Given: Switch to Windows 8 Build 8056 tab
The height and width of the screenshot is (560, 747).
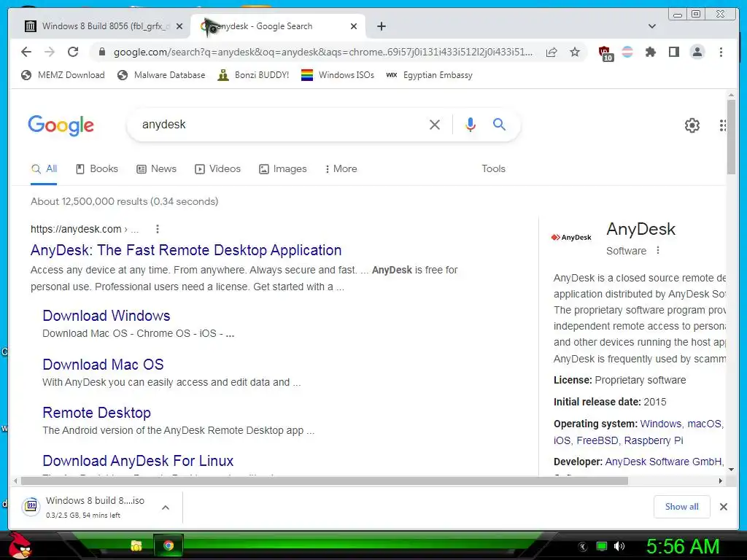Looking at the screenshot, I should tap(104, 26).
